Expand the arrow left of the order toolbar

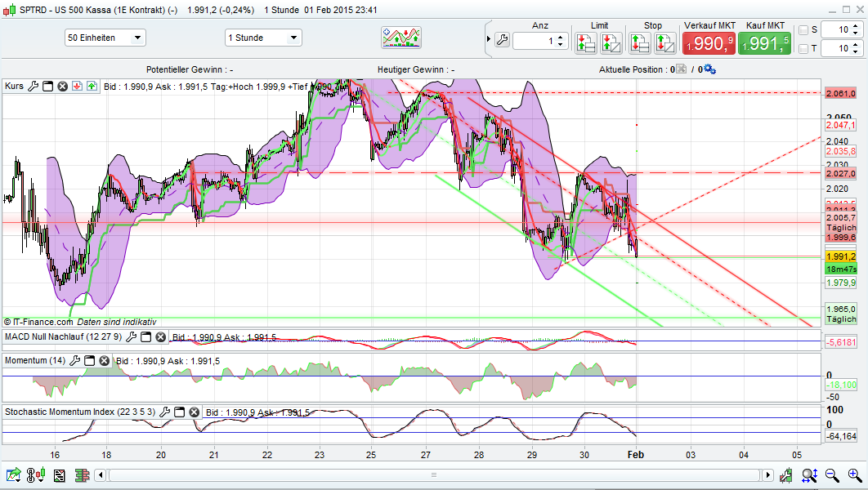pos(489,39)
